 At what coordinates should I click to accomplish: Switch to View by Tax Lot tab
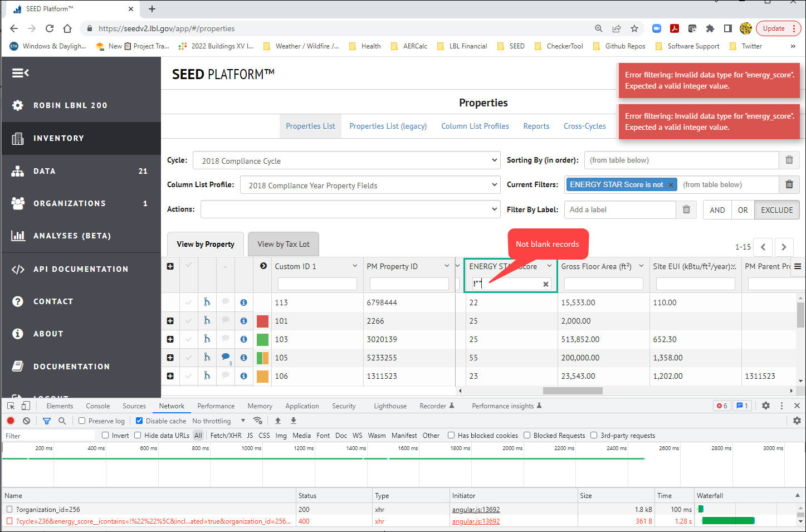(x=284, y=244)
